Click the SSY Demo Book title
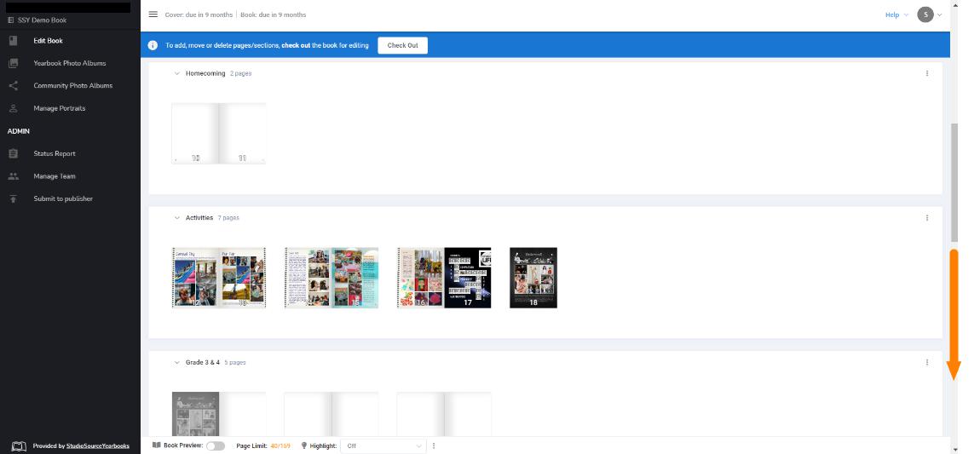The image size is (980, 454). point(42,20)
